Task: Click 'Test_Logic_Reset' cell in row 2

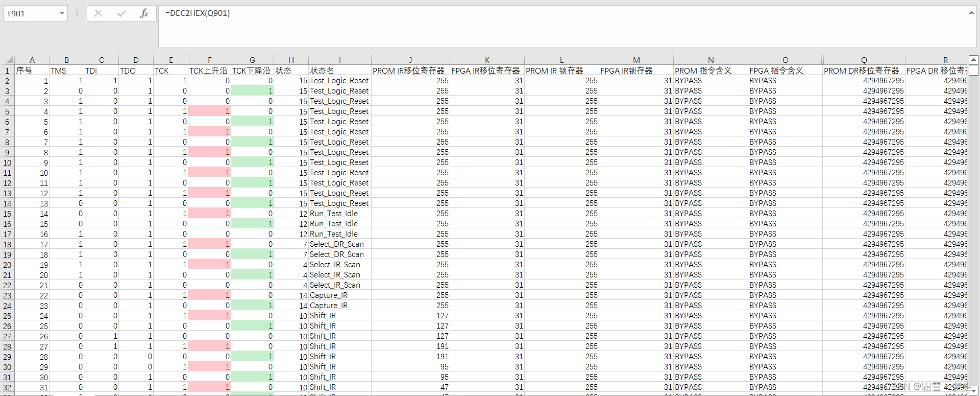Action: (339, 81)
